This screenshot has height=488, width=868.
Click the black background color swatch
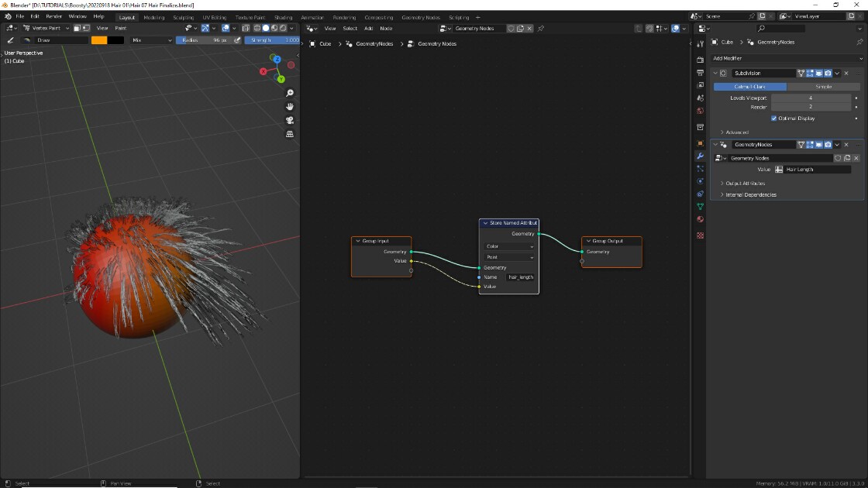[x=115, y=40]
